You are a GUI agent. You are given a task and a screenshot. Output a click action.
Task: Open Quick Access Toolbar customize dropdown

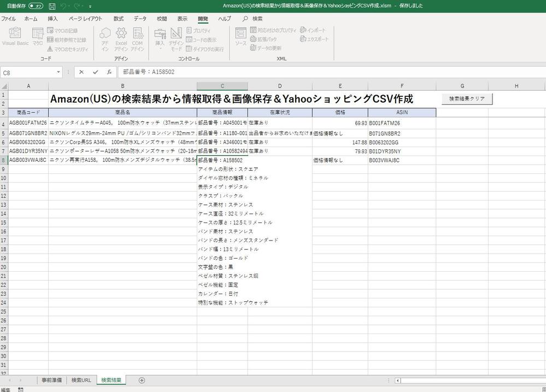click(x=90, y=6)
